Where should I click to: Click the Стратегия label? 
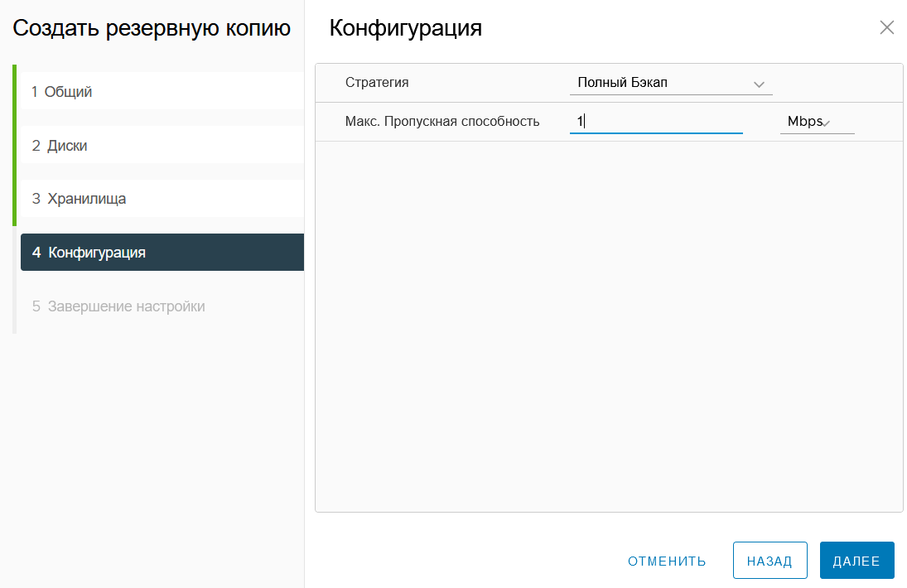pos(377,83)
